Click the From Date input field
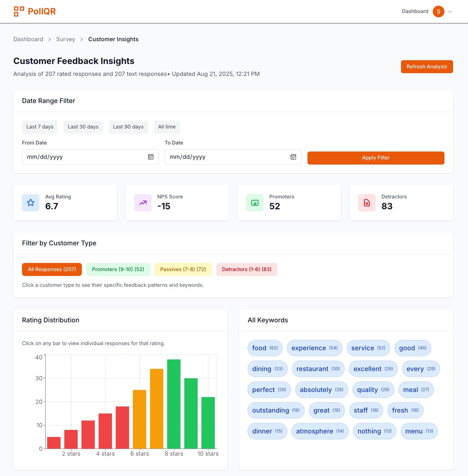 point(84,157)
